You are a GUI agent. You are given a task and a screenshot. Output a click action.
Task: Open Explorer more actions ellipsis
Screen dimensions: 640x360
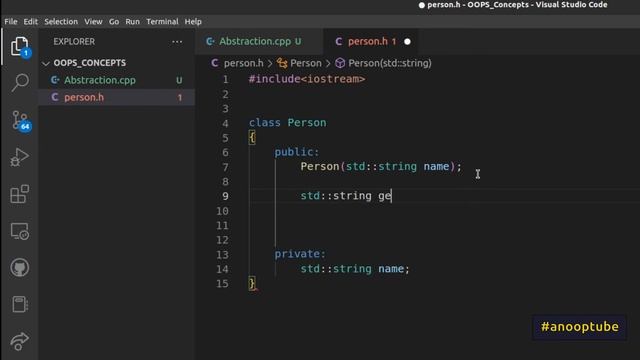[x=177, y=42]
